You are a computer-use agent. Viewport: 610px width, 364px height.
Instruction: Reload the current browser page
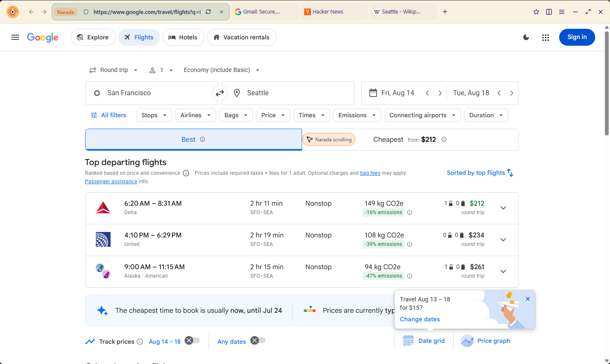pyautogui.click(x=208, y=12)
